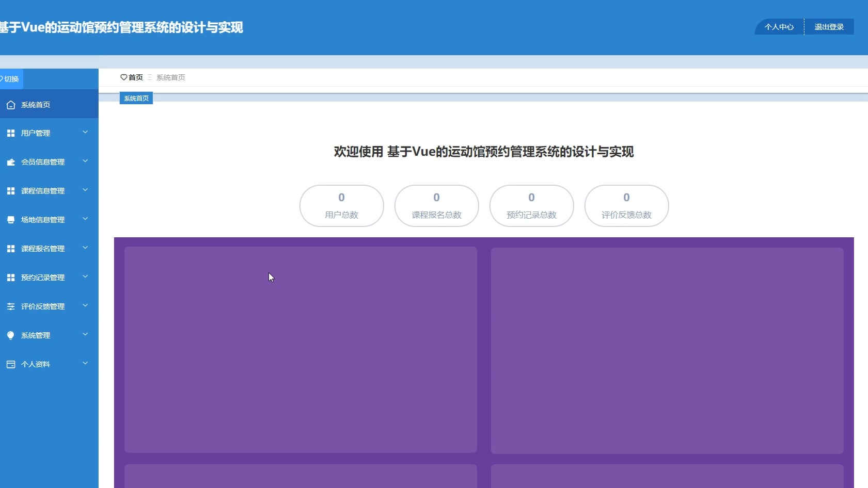Open the 课程报名管理 menu label
This screenshot has width=868, height=488.
[x=43, y=249]
